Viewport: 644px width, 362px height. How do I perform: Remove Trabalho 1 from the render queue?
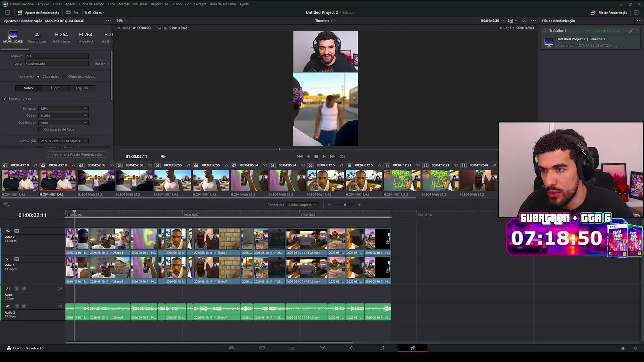(637, 31)
